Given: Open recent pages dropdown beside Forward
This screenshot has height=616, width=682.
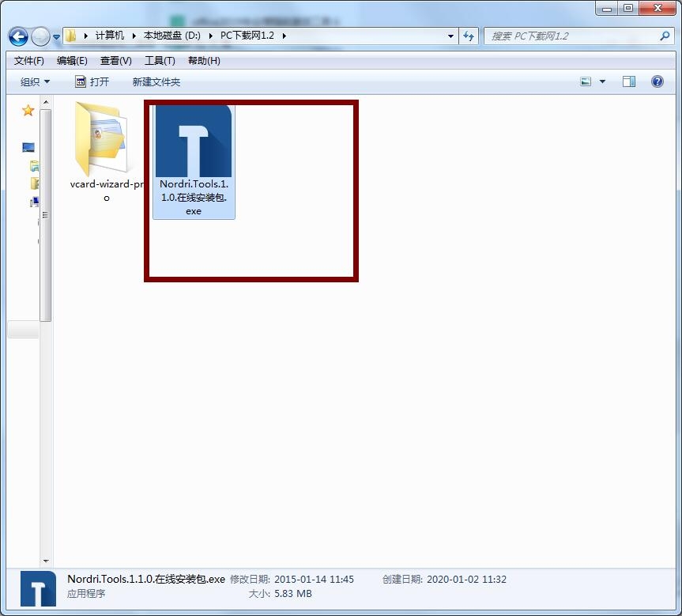Looking at the screenshot, I should [57, 37].
